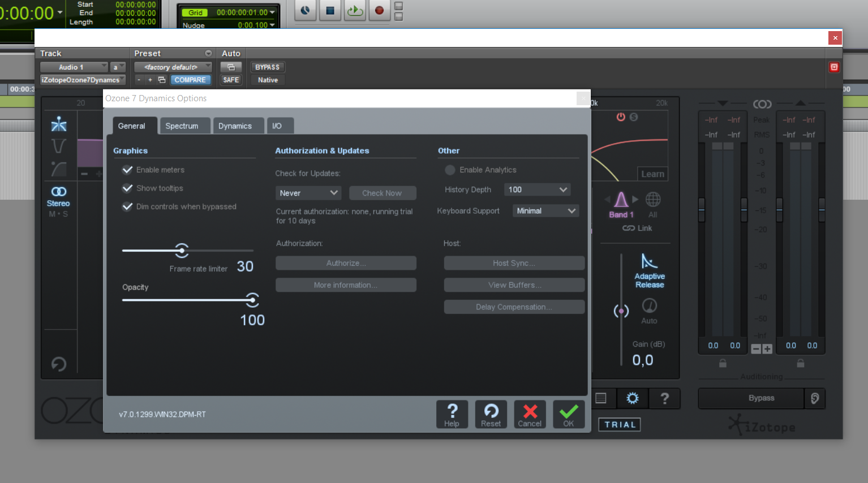The width and height of the screenshot is (868, 483).
Task: Open the Check for Updates Never dropdown
Action: tap(308, 193)
